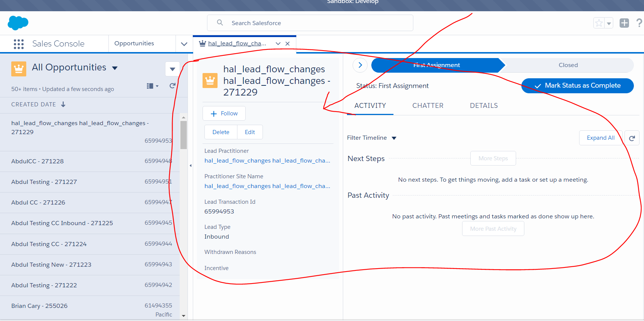Open the list view controls dropdown button
Viewport: 644px width, 321px height.
click(173, 69)
